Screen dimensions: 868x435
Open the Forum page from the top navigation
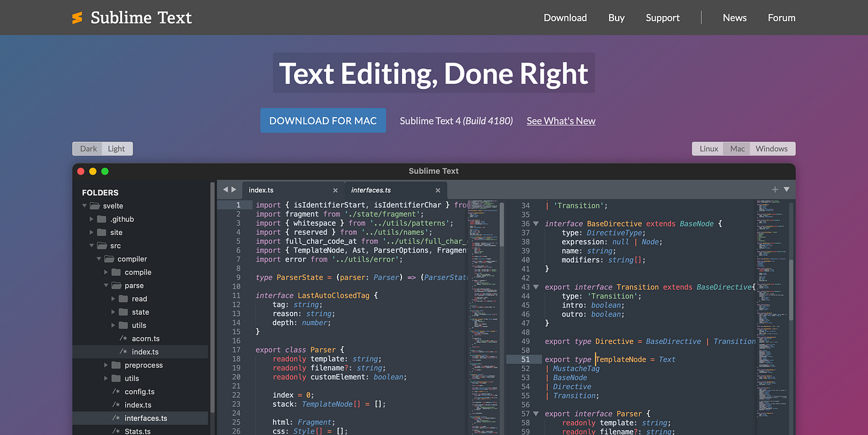coord(781,17)
